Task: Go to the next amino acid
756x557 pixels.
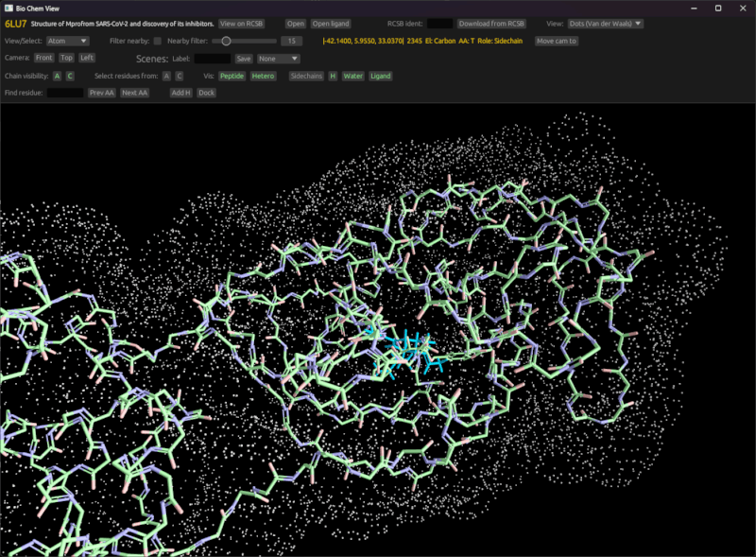Action: tap(133, 92)
